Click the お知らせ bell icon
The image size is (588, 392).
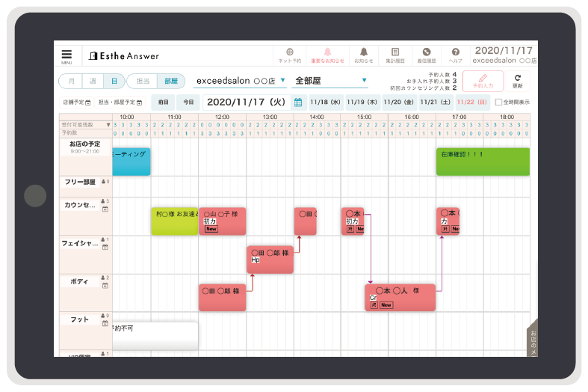tap(364, 54)
